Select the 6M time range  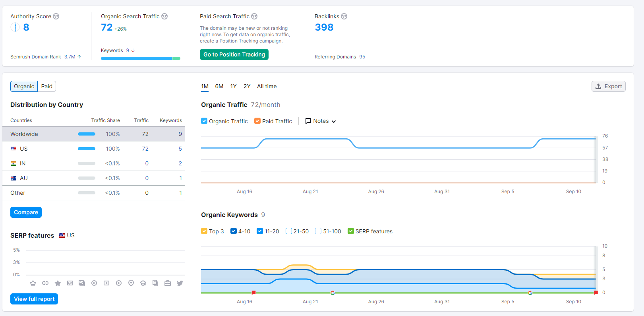coord(219,86)
